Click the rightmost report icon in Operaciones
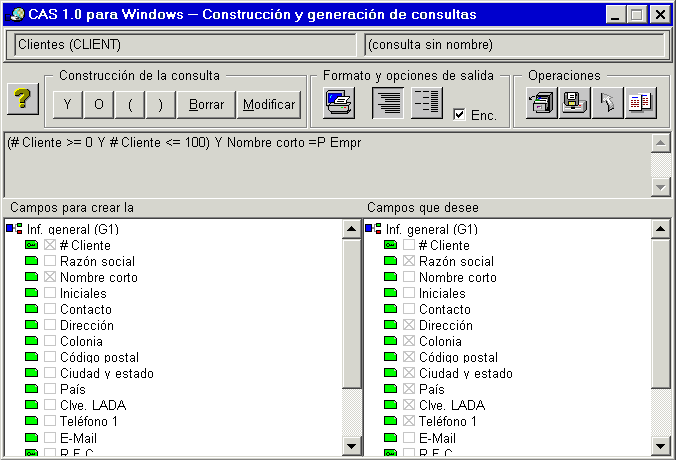Screen dimensions: 676x460 click(x=640, y=103)
